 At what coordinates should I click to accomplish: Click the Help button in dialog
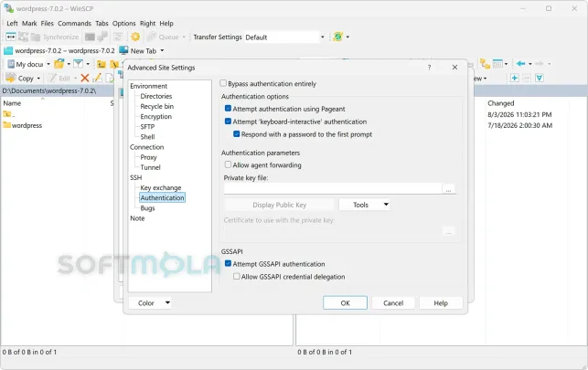click(441, 303)
